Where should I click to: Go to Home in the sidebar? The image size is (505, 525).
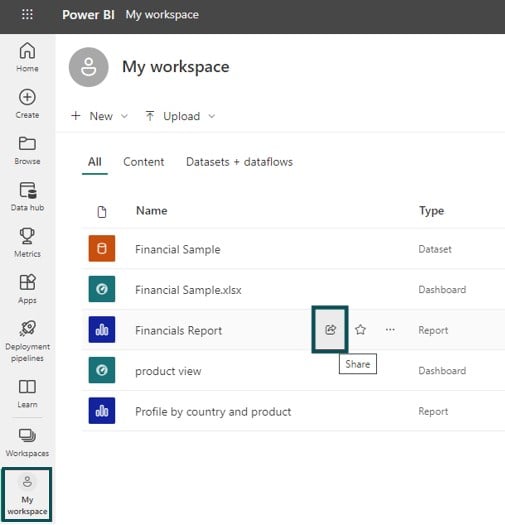pos(27,57)
